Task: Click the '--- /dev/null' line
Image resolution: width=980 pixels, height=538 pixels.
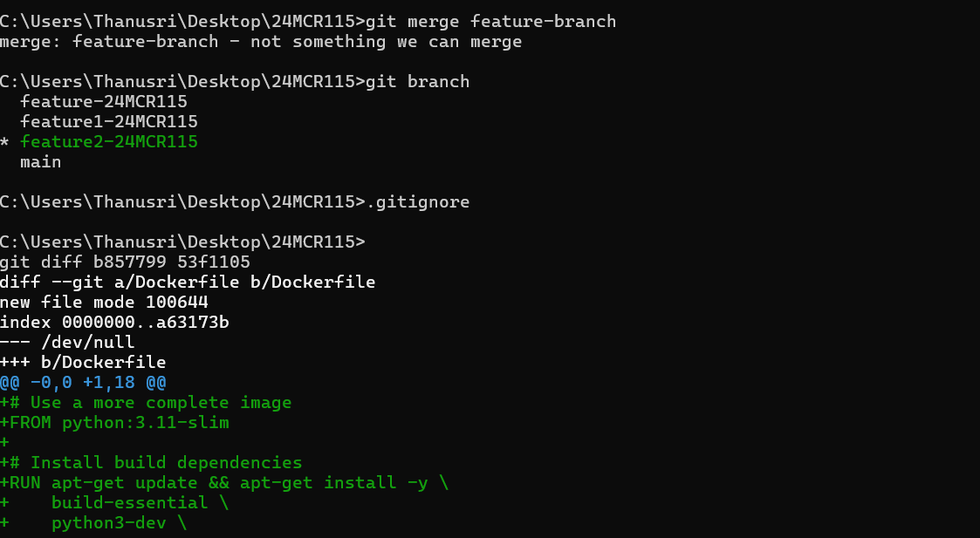Action: (67, 342)
